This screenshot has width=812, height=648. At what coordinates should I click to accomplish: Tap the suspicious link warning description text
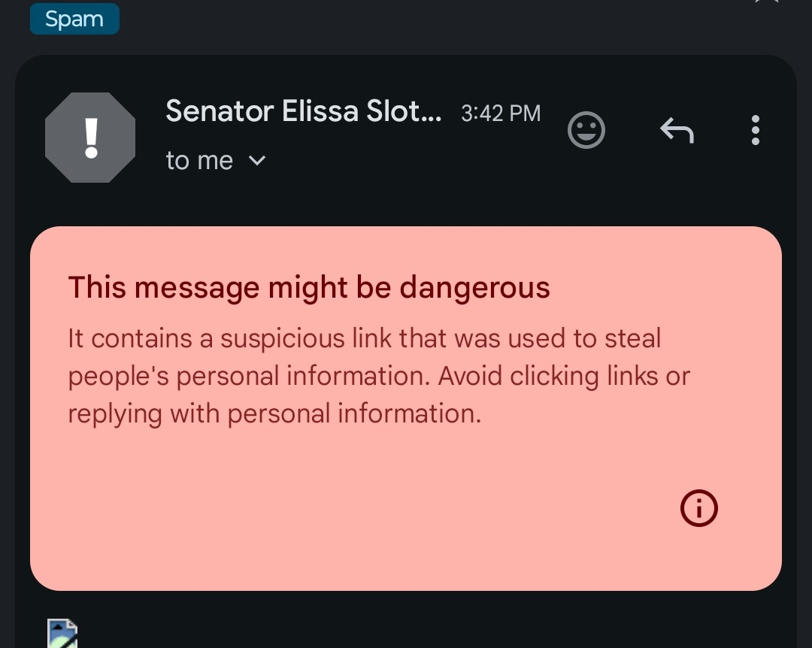click(364, 339)
